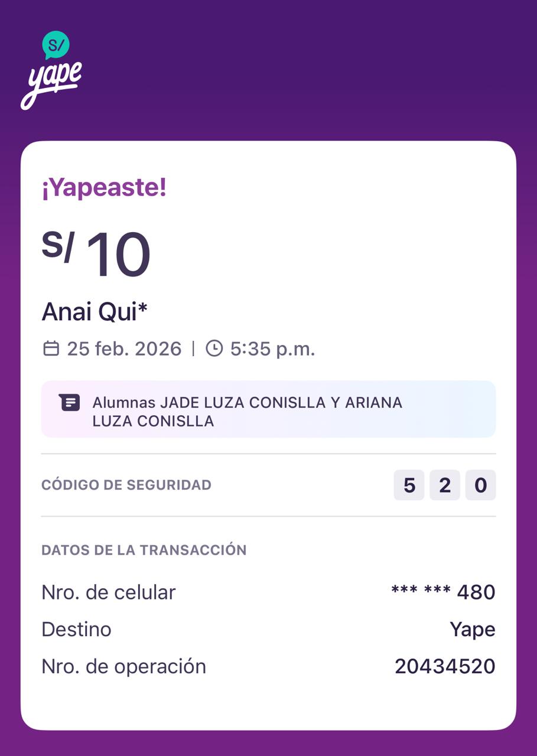Screen dimensions: 537x756
Task: Tap the Alumnas JADE LUZA CONISLLA message text
Action: pos(247,412)
